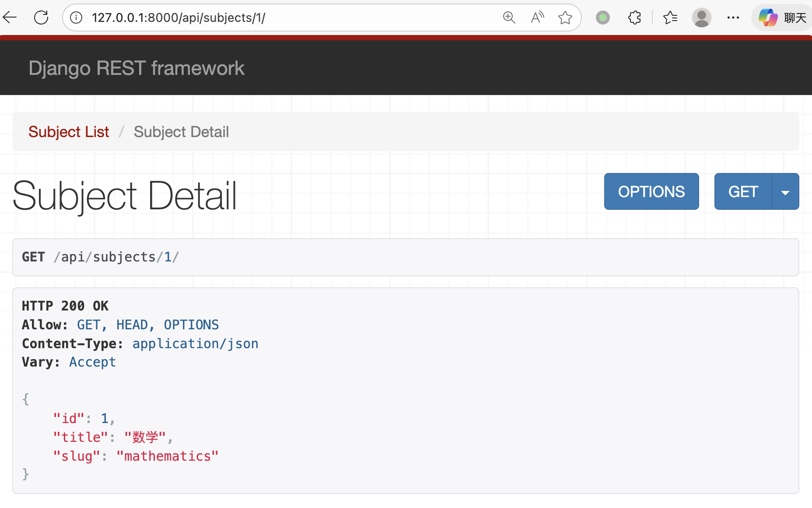This screenshot has width=812, height=508.
Task: Open the favorites list icon
Action: (x=670, y=18)
